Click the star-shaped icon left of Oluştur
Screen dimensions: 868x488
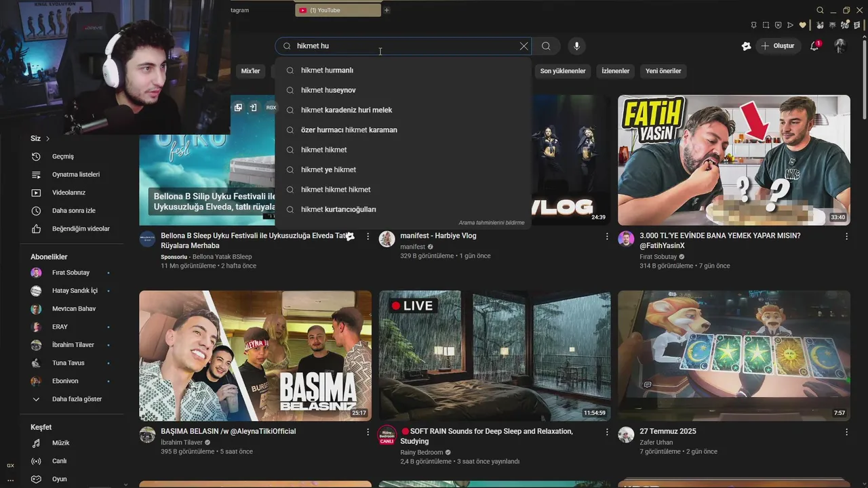[746, 46]
